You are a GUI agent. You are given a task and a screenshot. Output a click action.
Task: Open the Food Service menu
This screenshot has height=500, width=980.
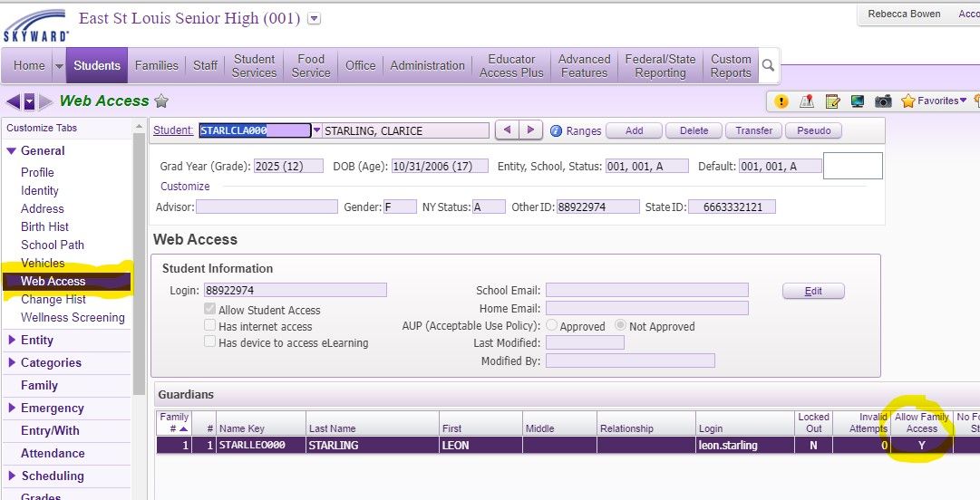click(x=311, y=65)
